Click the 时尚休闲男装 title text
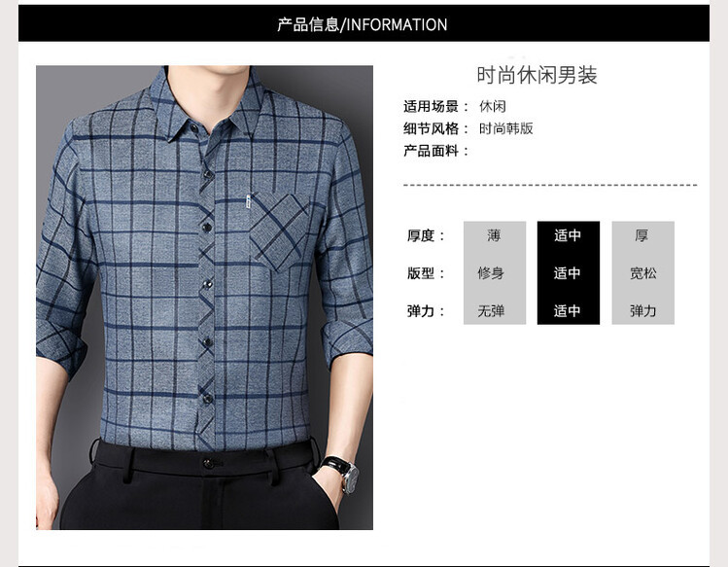 click(x=537, y=75)
